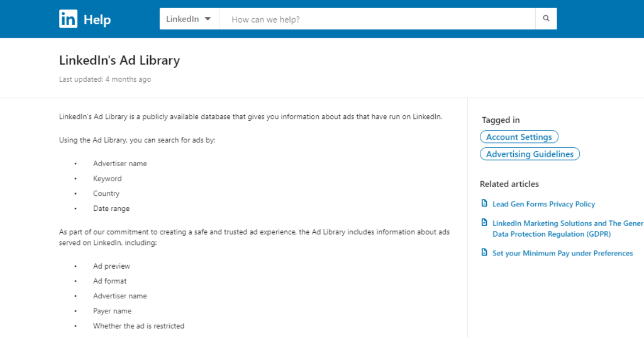Screen dimensions: 644x338
Task: Open the LinkedIn product dropdown
Action: click(x=189, y=19)
